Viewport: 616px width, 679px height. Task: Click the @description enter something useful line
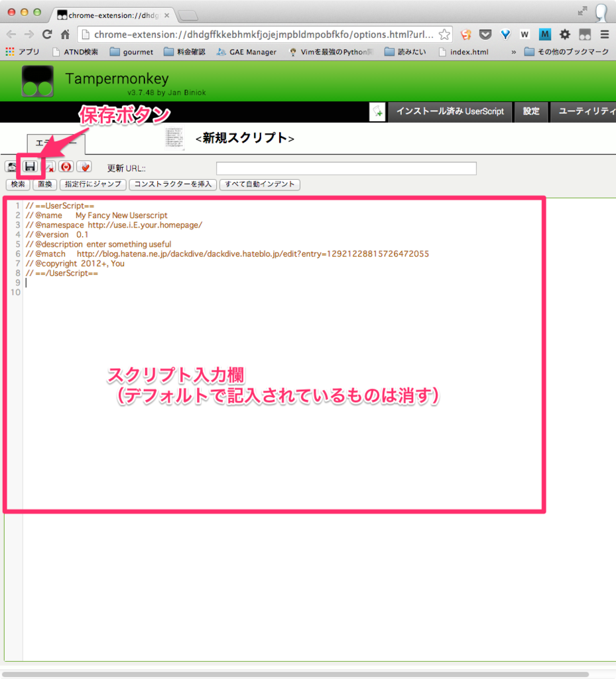pyautogui.click(x=98, y=244)
